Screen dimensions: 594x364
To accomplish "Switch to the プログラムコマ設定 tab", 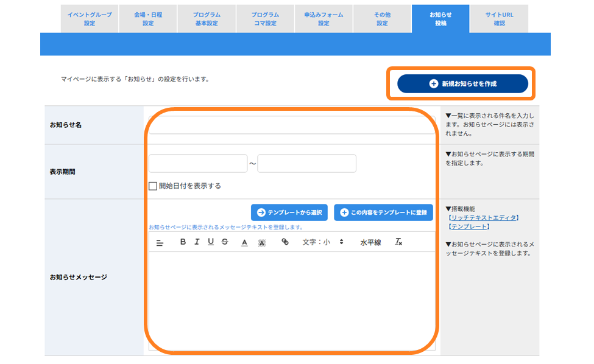I will [265, 19].
